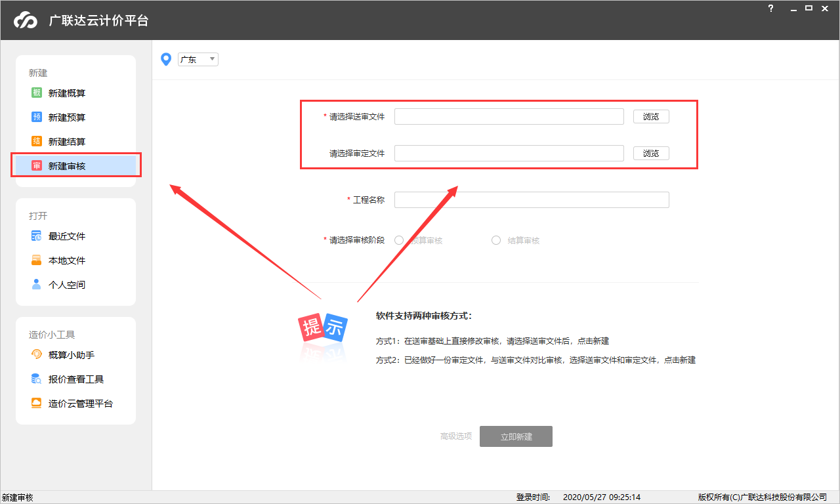Click the 报价查看工具 database icon
The width and height of the screenshot is (840, 504).
click(x=37, y=379)
